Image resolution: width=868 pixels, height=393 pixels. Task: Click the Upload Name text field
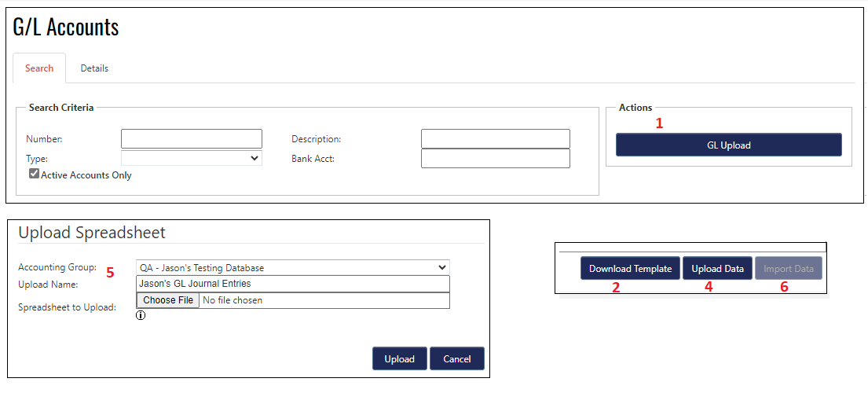(x=292, y=284)
